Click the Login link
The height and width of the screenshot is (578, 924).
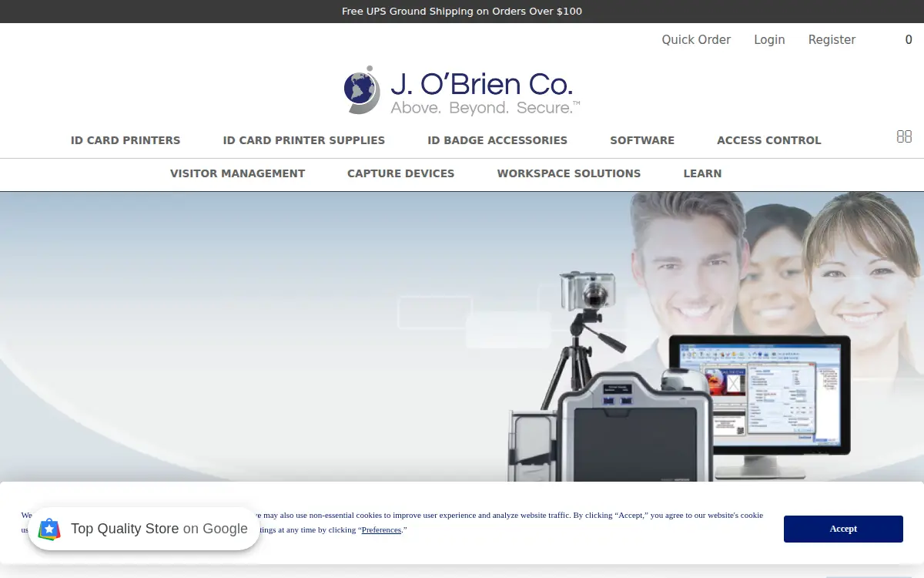coord(769,40)
